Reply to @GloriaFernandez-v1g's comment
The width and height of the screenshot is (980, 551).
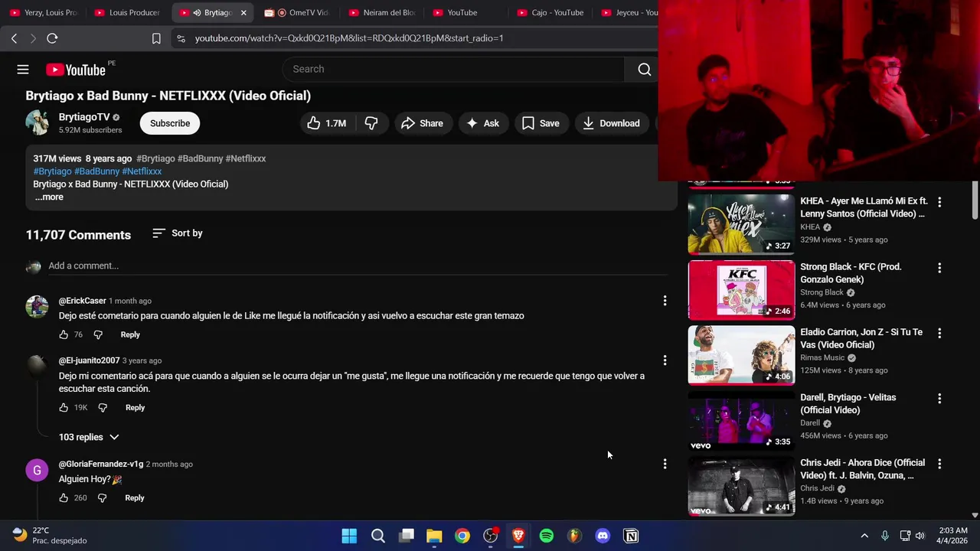click(x=135, y=498)
